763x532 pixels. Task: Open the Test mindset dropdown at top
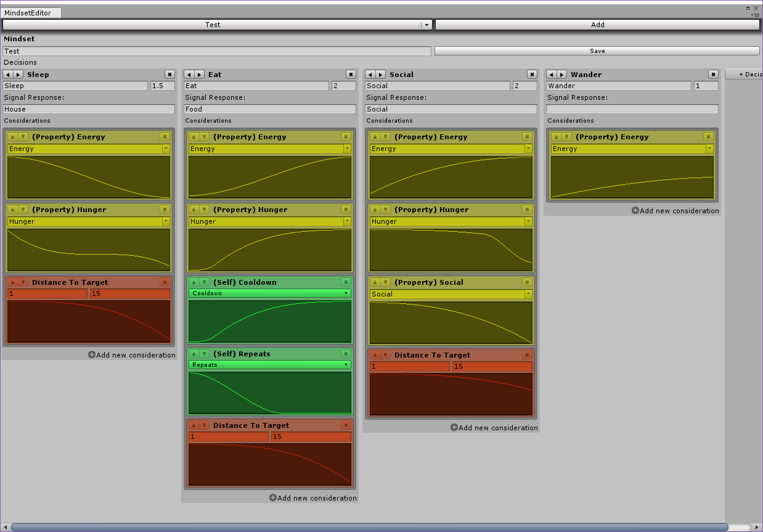click(x=218, y=25)
